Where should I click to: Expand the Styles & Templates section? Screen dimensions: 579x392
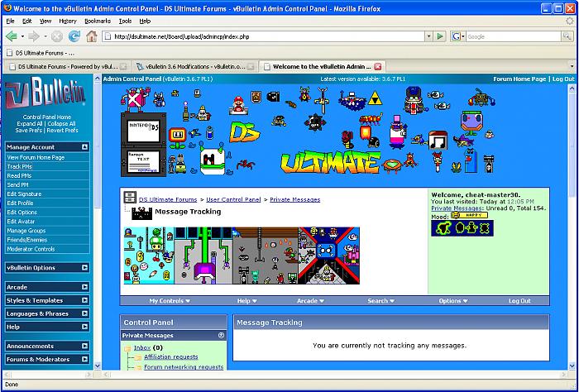[x=84, y=300]
